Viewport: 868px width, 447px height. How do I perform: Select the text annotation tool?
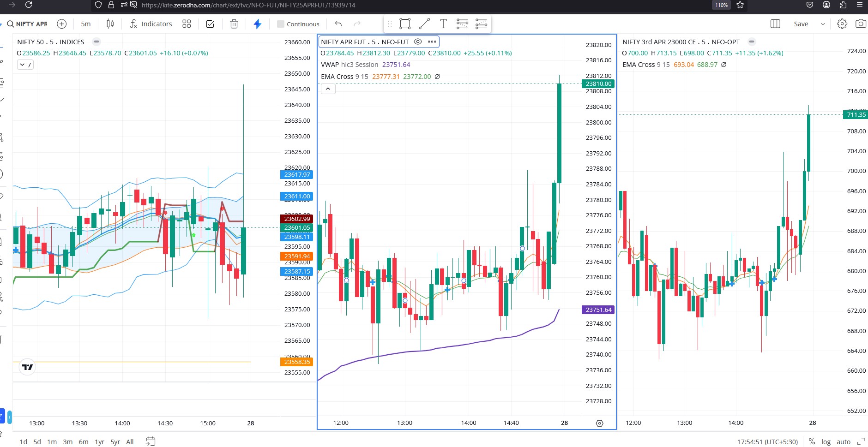(443, 24)
